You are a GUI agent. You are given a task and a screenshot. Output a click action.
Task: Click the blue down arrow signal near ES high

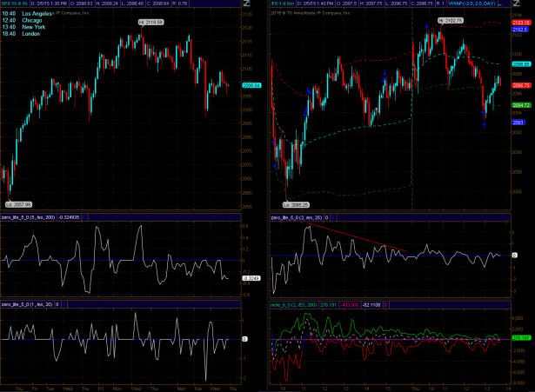coord(427,27)
